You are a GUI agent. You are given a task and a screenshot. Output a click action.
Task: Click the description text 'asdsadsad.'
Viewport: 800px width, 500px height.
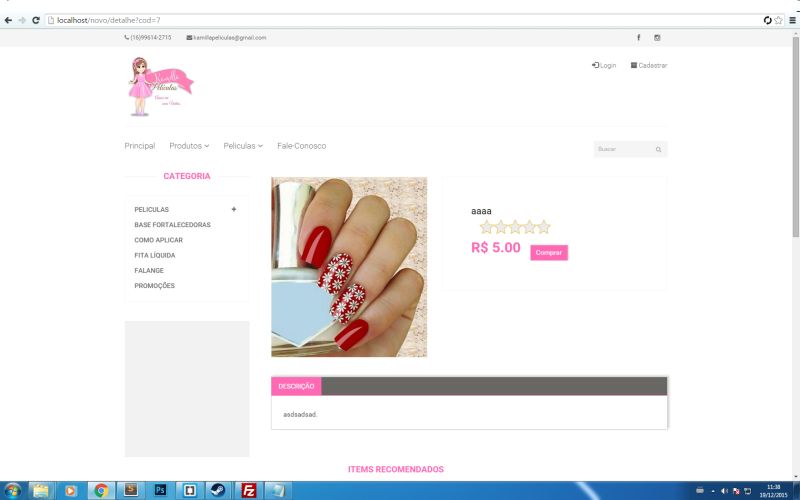301,415
